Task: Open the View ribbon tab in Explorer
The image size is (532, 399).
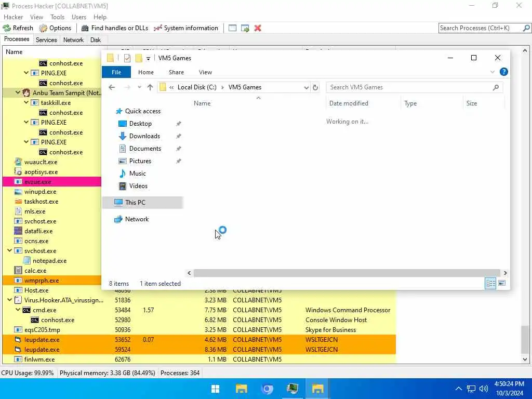Action: (x=205, y=72)
